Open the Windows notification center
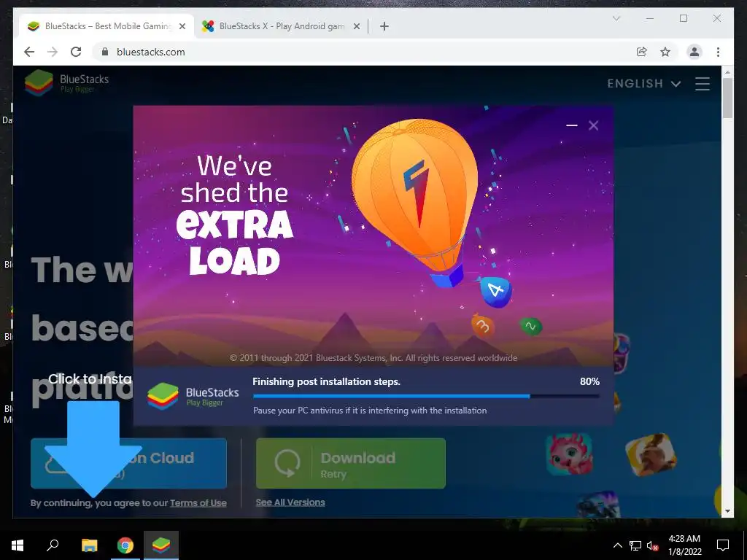Image resolution: width=747 pixels, height=560 pixels. [723, 545]
